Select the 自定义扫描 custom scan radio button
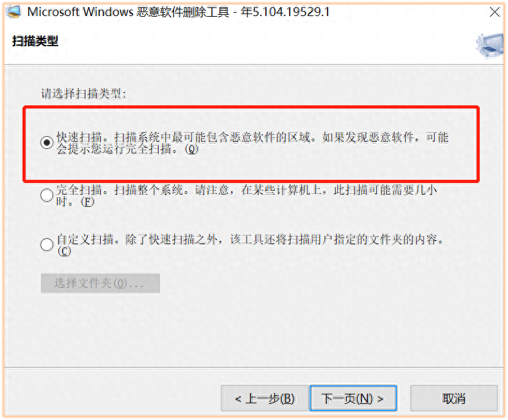The image size is (508, 420). pos(47,244)
